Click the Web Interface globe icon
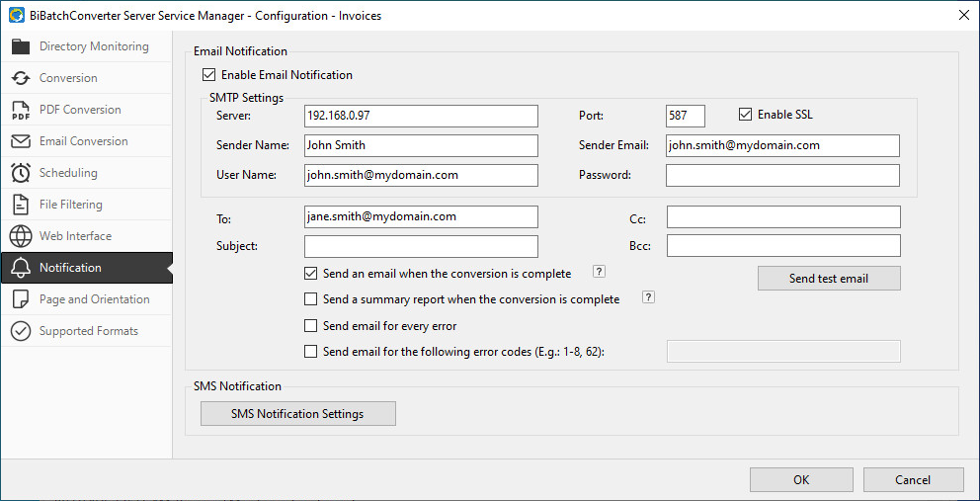 [x=21, y=236]
